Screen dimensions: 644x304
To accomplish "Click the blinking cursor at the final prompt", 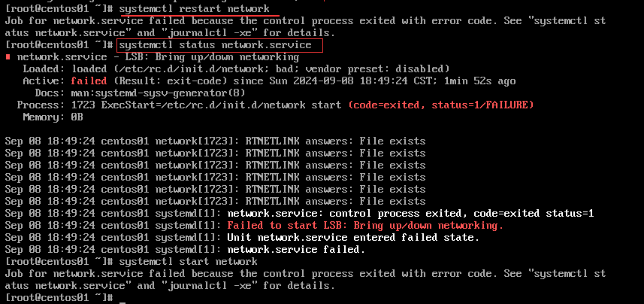I will [122, 302].
